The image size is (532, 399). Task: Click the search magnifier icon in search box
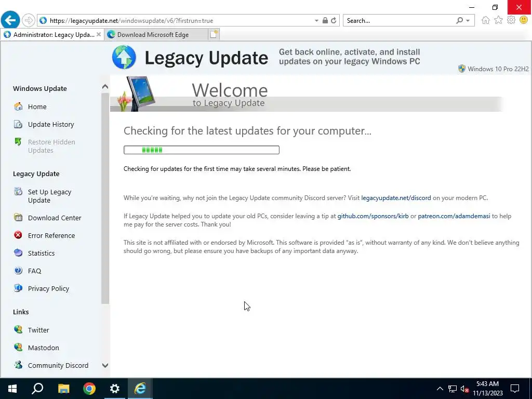click(460, 21)
